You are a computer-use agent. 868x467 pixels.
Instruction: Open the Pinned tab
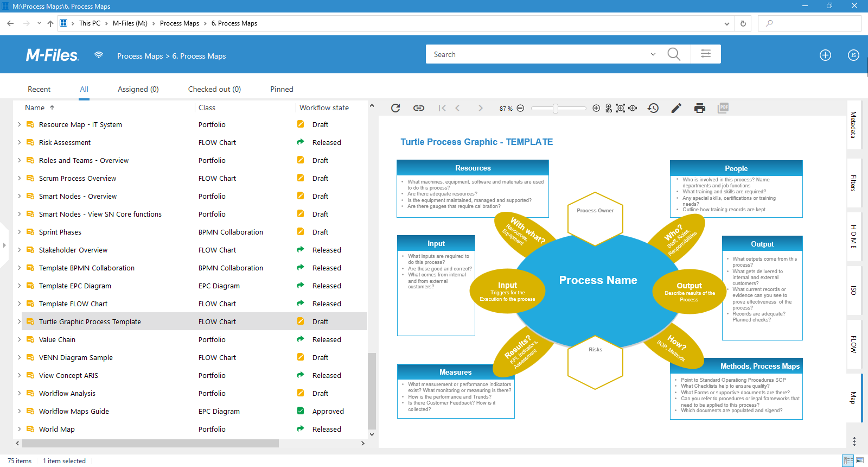[282, 89]
